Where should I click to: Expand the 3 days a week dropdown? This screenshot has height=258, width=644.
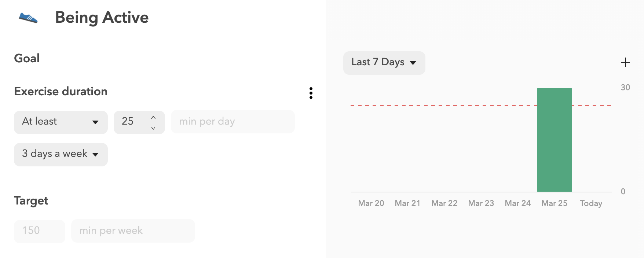(x=61, y=154)
